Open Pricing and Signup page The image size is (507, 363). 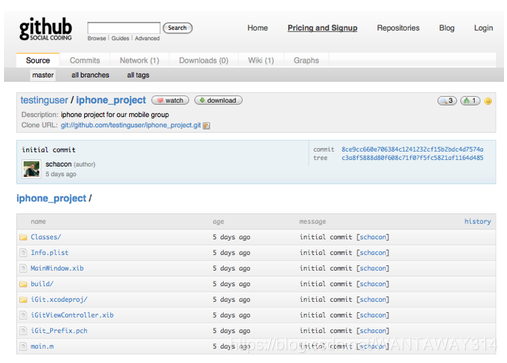click(x=322, y=28)
